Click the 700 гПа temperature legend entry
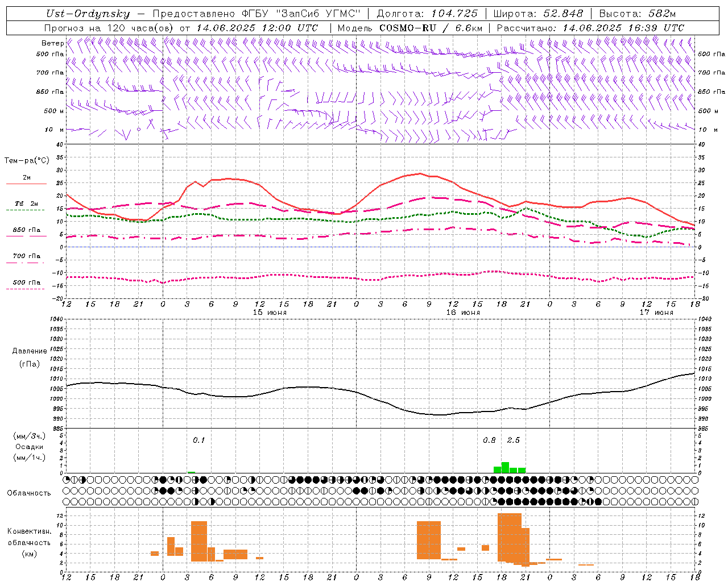728x582 pixels. 26,256
